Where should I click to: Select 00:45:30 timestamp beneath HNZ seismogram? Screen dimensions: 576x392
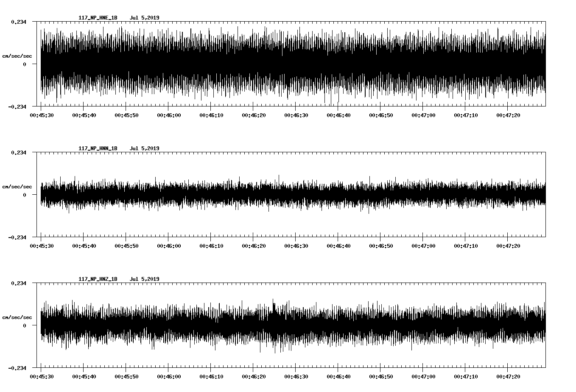(x=42, y=376)
